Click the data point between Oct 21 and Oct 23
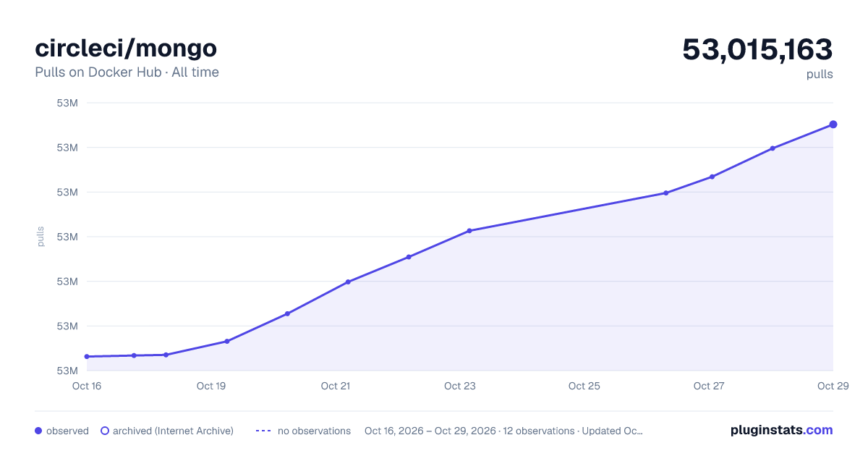 point(409,257)
